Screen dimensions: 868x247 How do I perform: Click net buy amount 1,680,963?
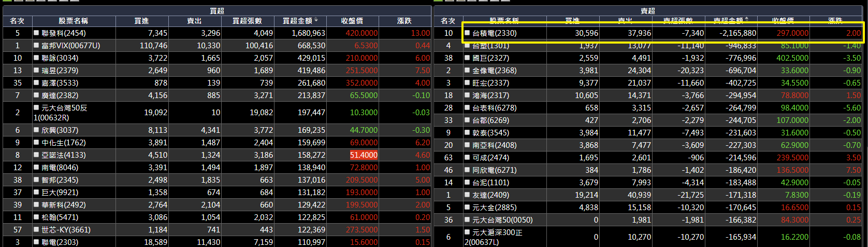[308, 33]
